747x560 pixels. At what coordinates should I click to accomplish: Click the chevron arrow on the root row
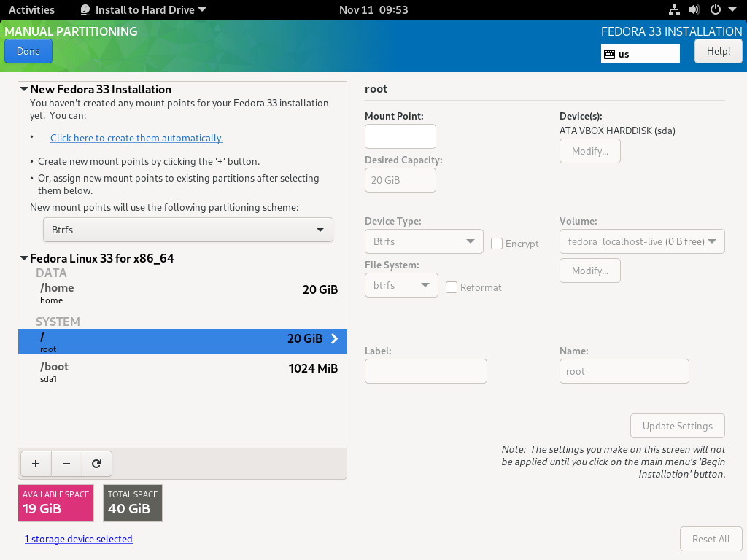[334, 338]
